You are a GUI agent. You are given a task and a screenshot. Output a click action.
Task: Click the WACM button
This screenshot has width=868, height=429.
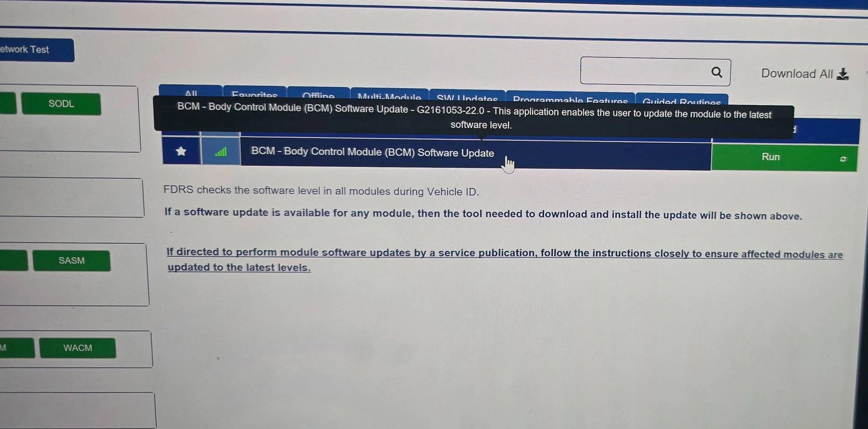(x=77, y=348)
